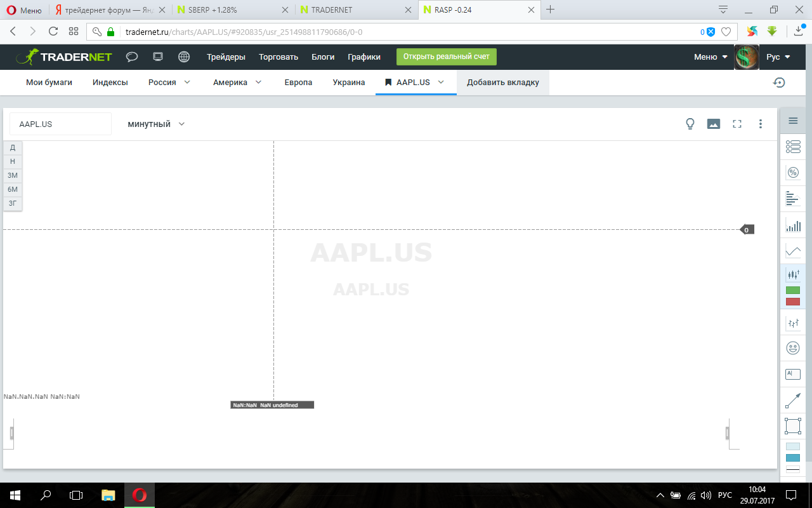The width and height of the screenshot is (812, 508).
Task: Expand the Россия tab dropdown arrow
Action: click(187, 82)
